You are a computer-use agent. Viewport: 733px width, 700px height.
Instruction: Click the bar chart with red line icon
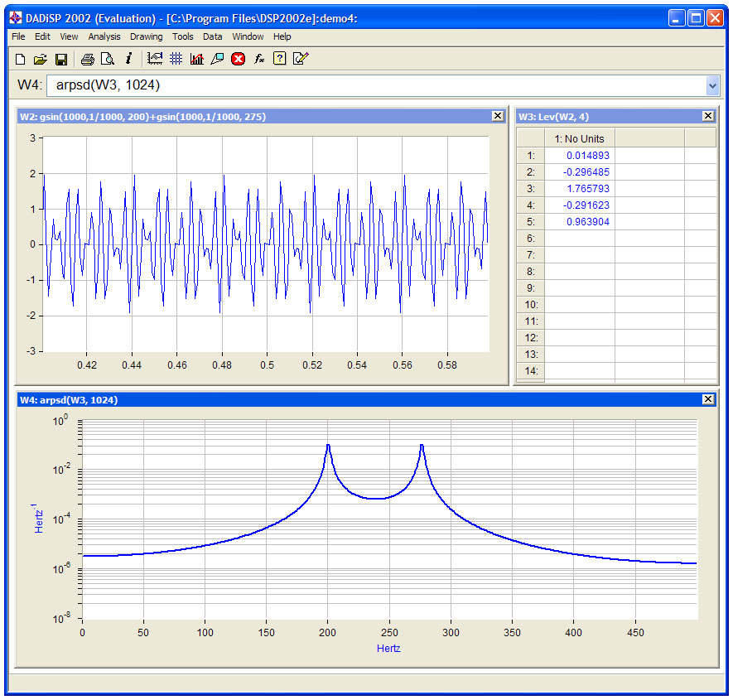point(197,59)
